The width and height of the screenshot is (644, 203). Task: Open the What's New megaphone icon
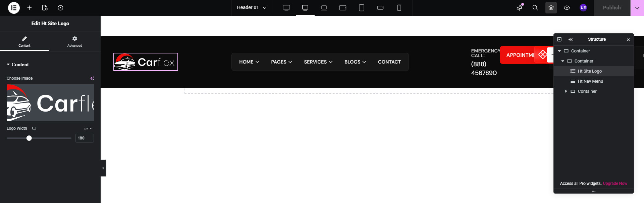pos(520,8)
